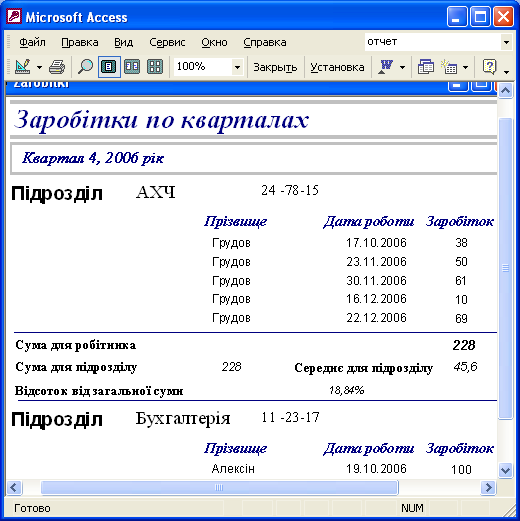The image size is (520, 521).
Task: Maximize the Microsoft Access window
Action: point(480,17)
